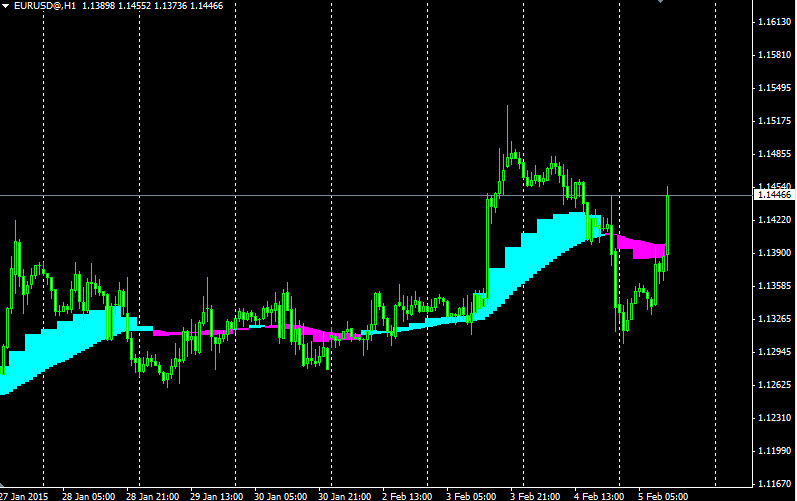
Task: Click the 30 Jan 05:00 time label
Action: click(281, 496)
